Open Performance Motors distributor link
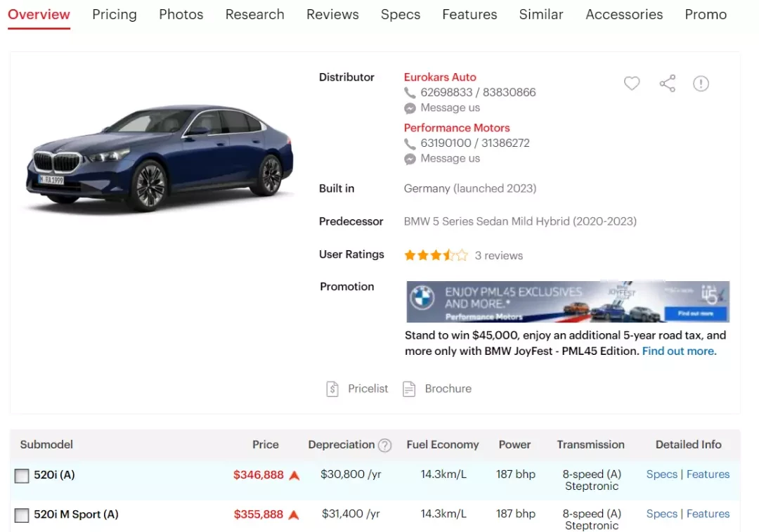The width and height of the screenshot is (759, 532). 457,128
